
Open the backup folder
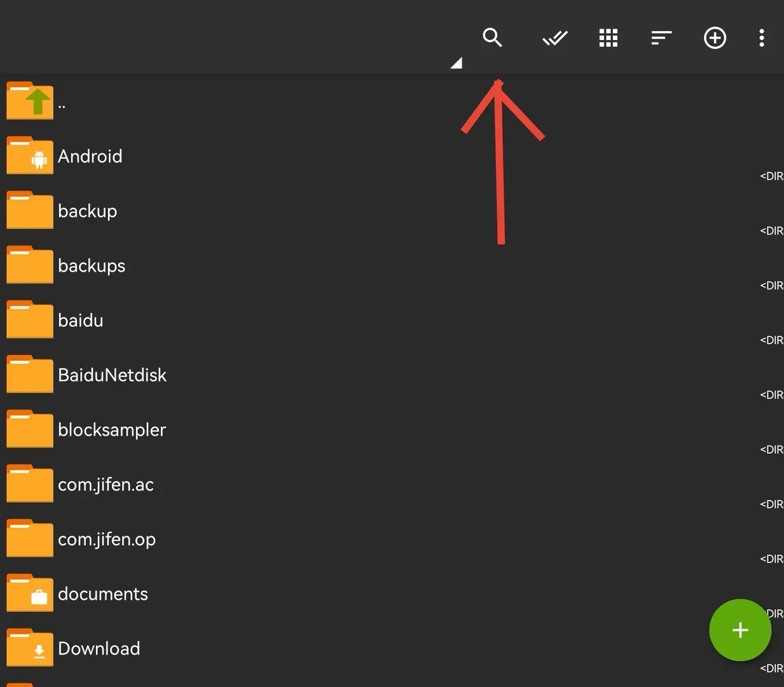pyautogui.click(x=392, y=211)
